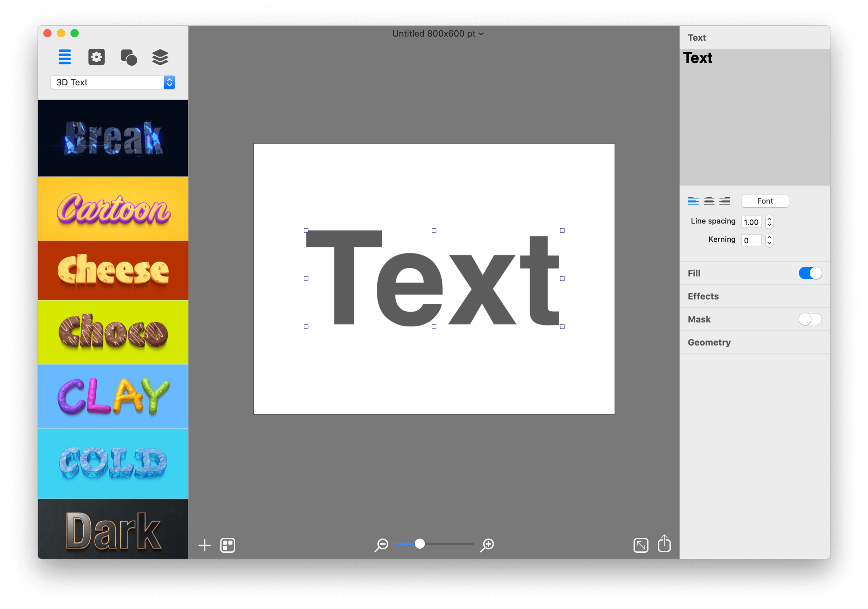The height and width of the screenshot is (609, 868).
Task: Open the styles list panel icon
Action: (65, 57)
